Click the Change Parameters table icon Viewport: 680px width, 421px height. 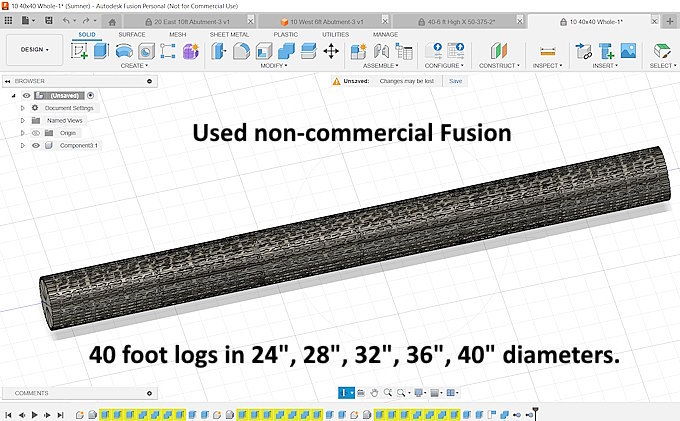[x=404, y=52]
